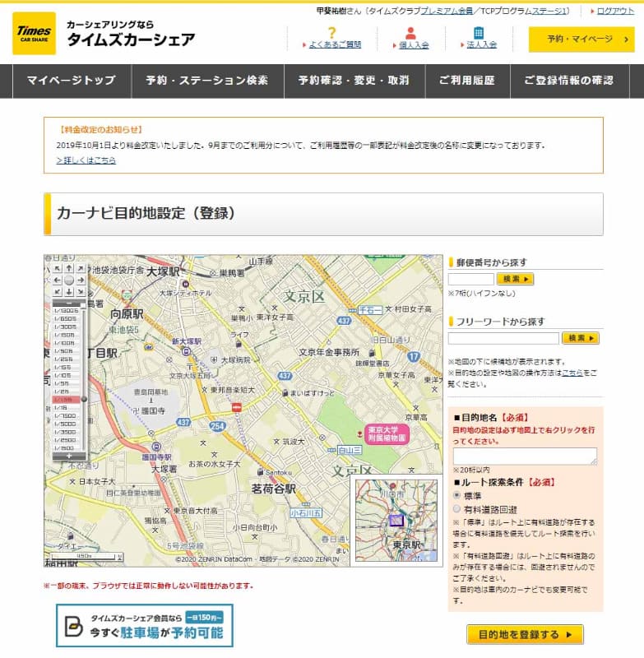Set map scale to 1/5000
The height and width of the screenshot is (658, 644).
[66, 424]
